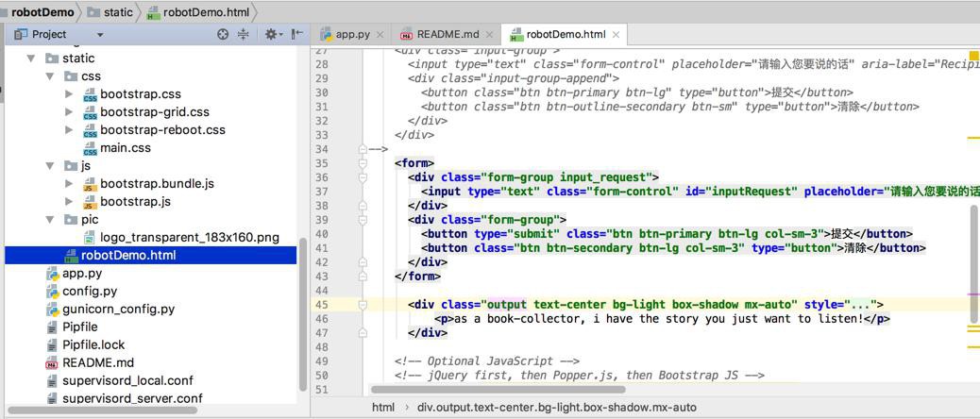This screenshot has width=980, height=419.
Task: Click the folder icon of the css directory
Action: point(71,76)
